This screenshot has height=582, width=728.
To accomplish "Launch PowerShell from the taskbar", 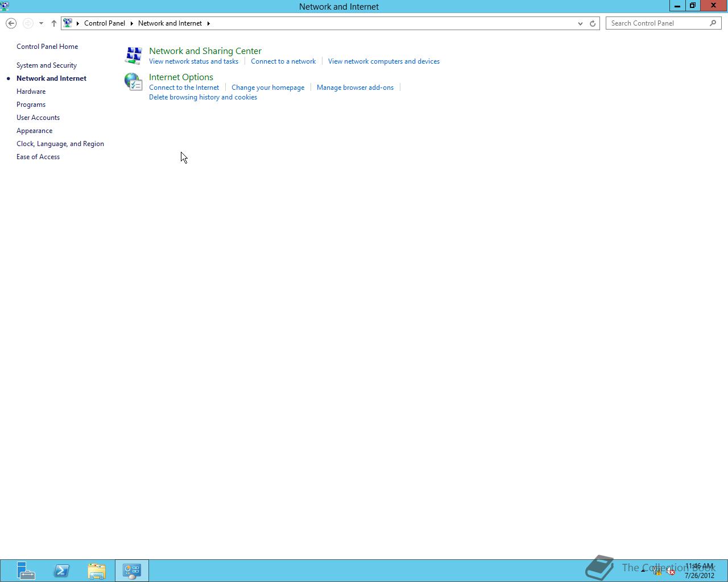I will click(61, 571).
